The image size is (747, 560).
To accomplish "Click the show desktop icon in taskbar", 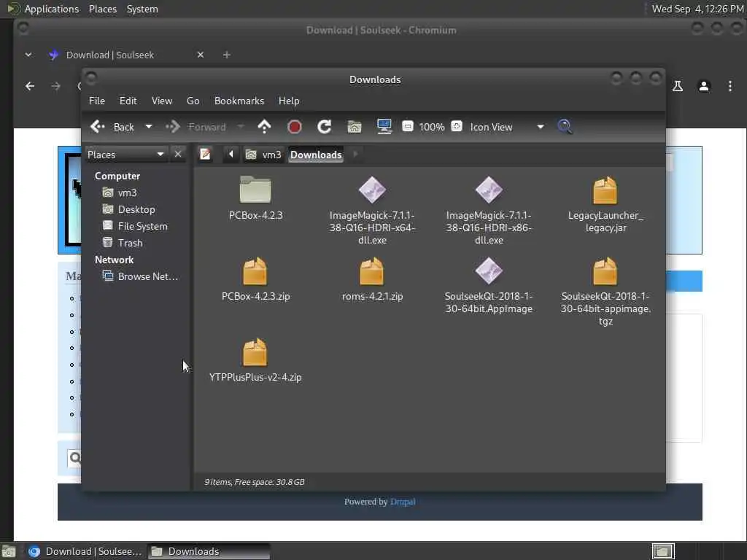I will coord(9,552).
